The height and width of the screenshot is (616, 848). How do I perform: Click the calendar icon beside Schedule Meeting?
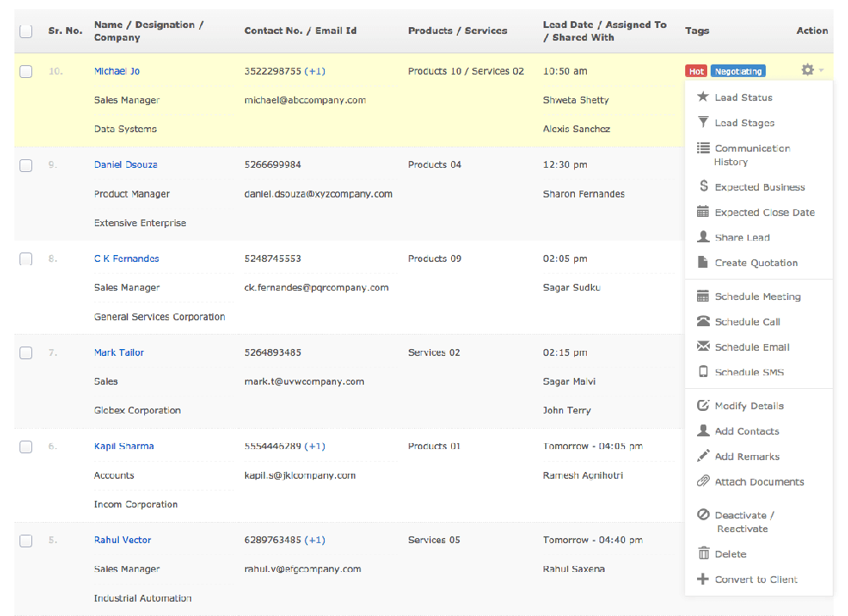702,296
